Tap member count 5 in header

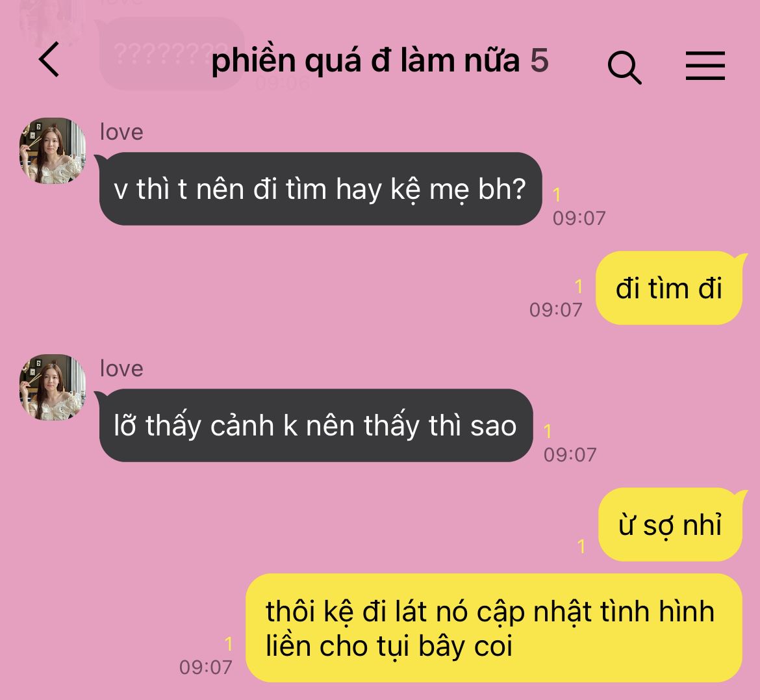(x=539, y=60)
